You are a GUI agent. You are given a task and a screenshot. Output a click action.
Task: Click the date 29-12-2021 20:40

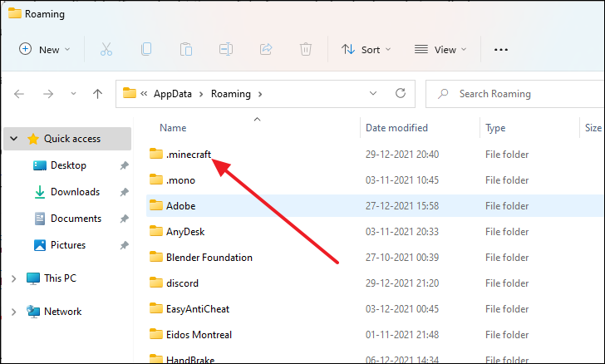tap(402, 155)
